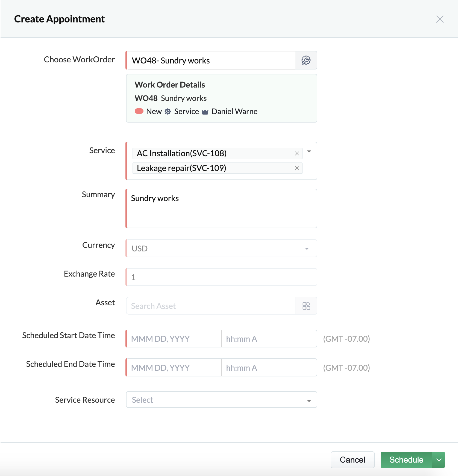The image size is (458, 476).
Task: Click the Service type gear icon
Action: pos(168,111)
